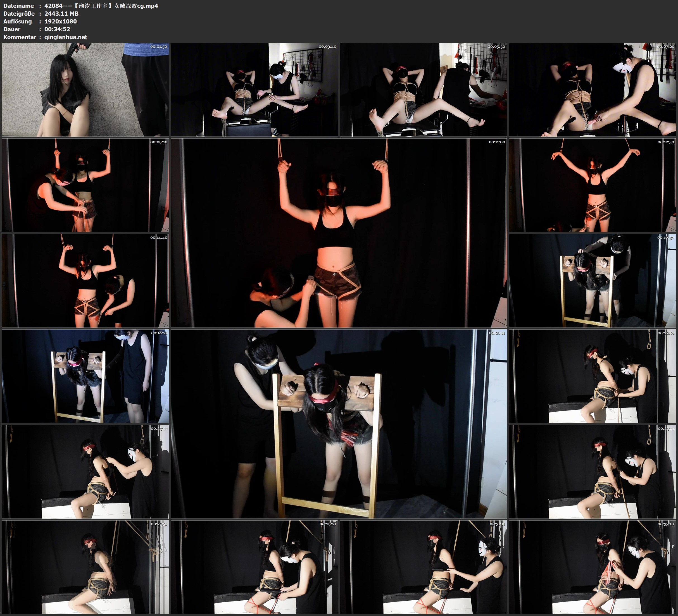Viewport: 678px width, 616px height.
Task: Click the 1920x1080 resolution value
Action: [x=61, y=21]
